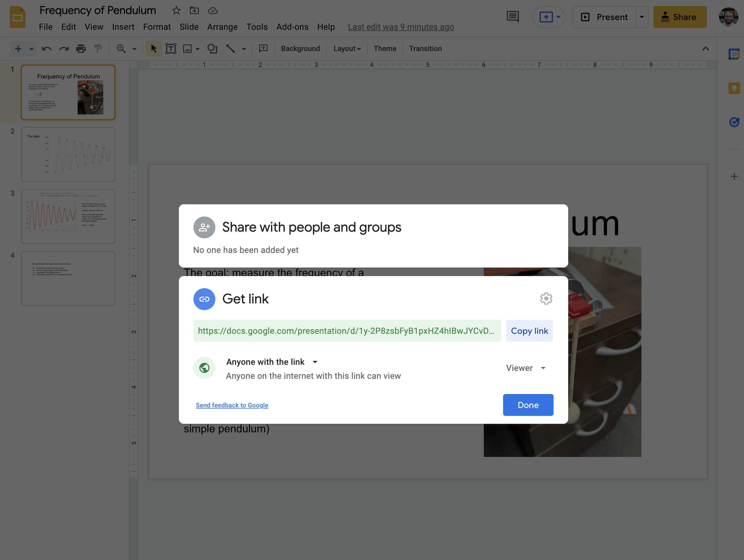Click the Transition toolbar button
The width and height of the screenshot is (744, 560).
click(425, 49)
